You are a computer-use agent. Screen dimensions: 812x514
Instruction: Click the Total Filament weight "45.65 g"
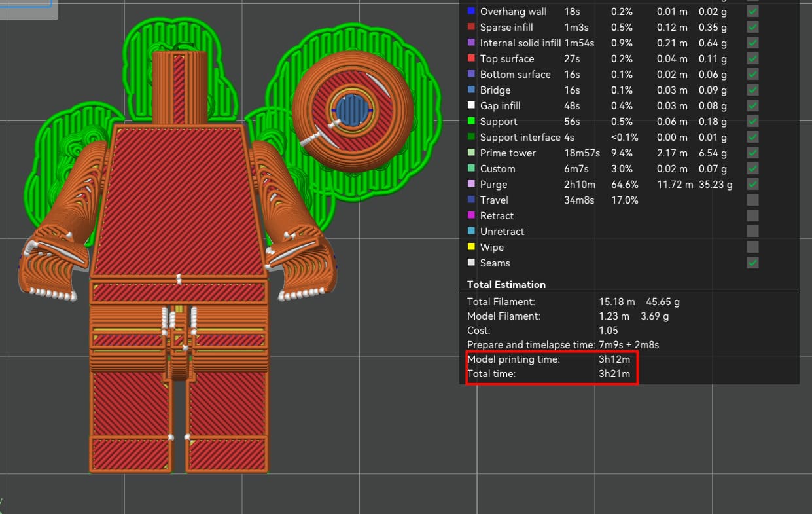pos(663,302)
